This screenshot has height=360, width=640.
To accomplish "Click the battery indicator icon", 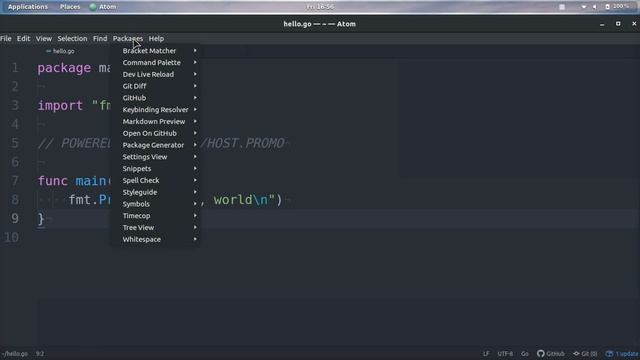I will pos(607,7).
